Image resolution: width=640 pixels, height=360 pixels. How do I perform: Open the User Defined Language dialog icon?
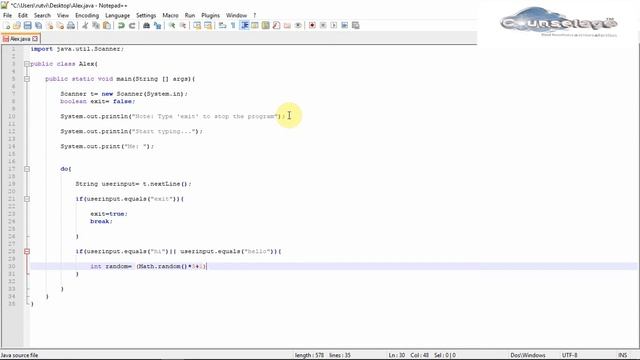255,25
